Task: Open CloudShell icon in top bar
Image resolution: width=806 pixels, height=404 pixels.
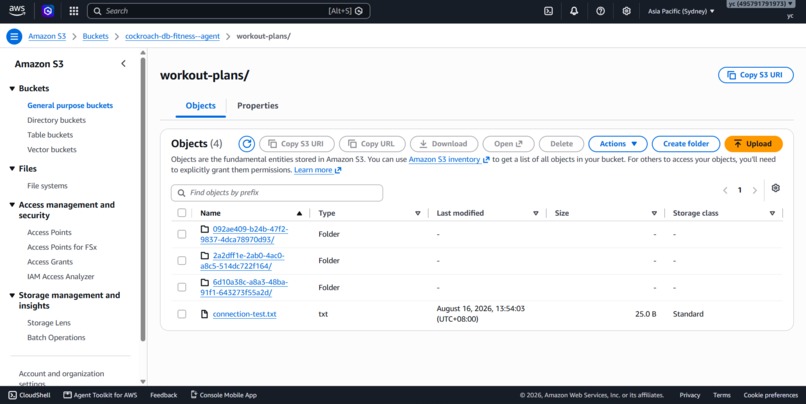Action: click(548, 11)
